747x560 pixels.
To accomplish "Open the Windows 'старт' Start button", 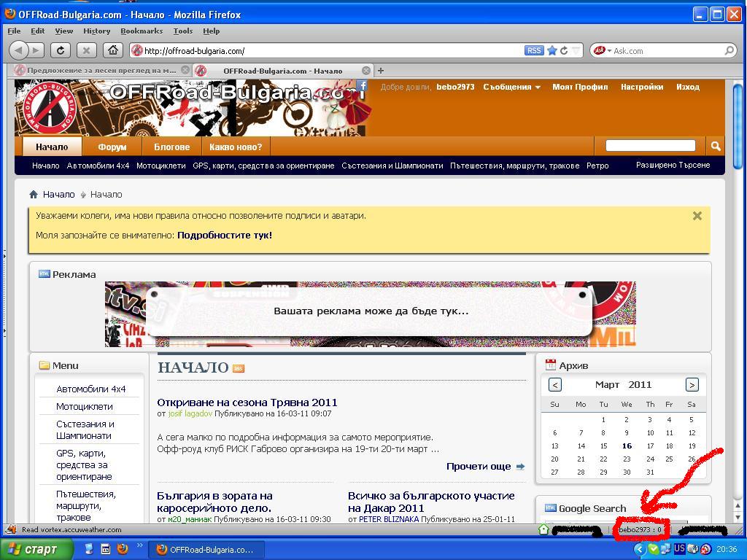I will point(36,549).
